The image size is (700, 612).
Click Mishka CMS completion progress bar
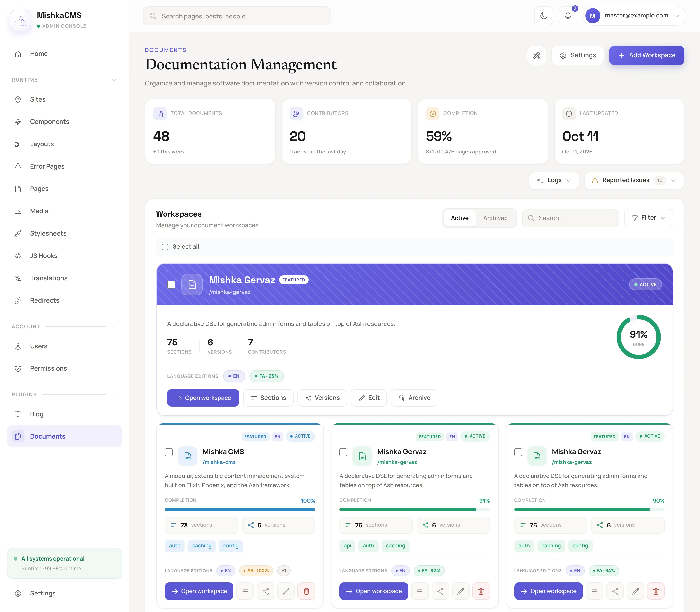(x=240, y=510)
